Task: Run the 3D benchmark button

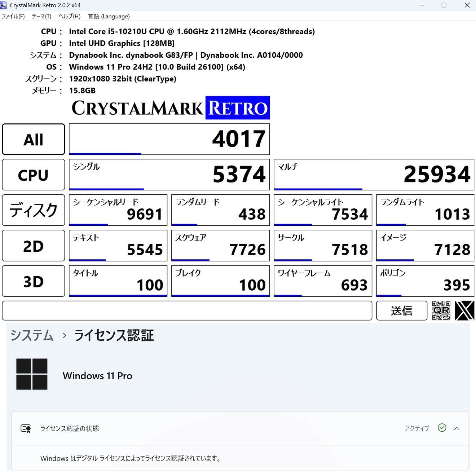Action: click(34, 281)
